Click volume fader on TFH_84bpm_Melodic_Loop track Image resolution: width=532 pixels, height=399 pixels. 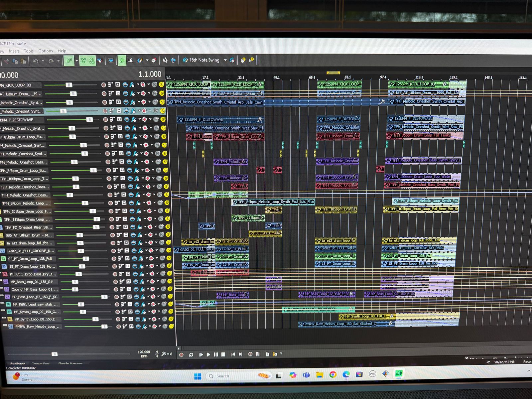(x=85, y=203)
